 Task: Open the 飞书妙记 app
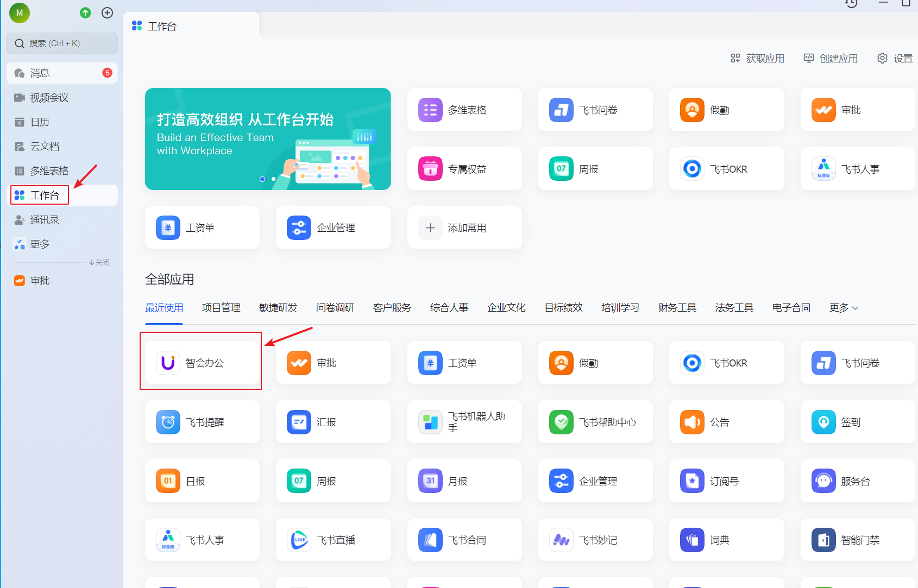click(595, 540)
